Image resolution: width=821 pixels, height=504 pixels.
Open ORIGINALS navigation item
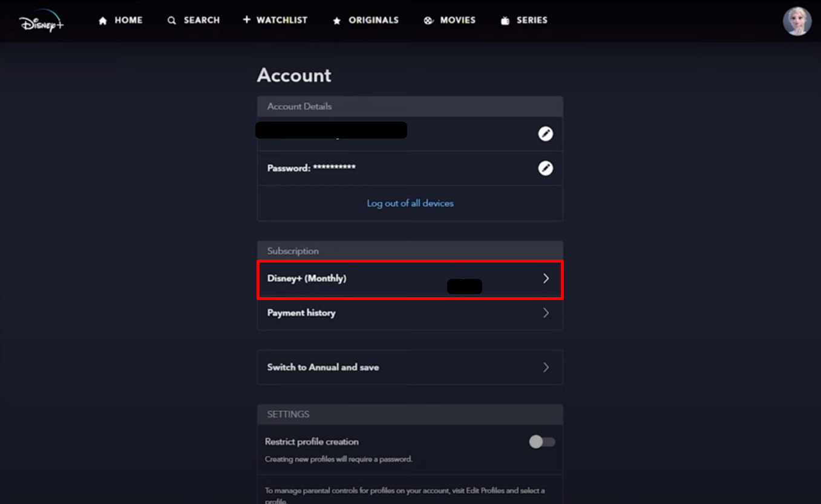pos(373,20)
